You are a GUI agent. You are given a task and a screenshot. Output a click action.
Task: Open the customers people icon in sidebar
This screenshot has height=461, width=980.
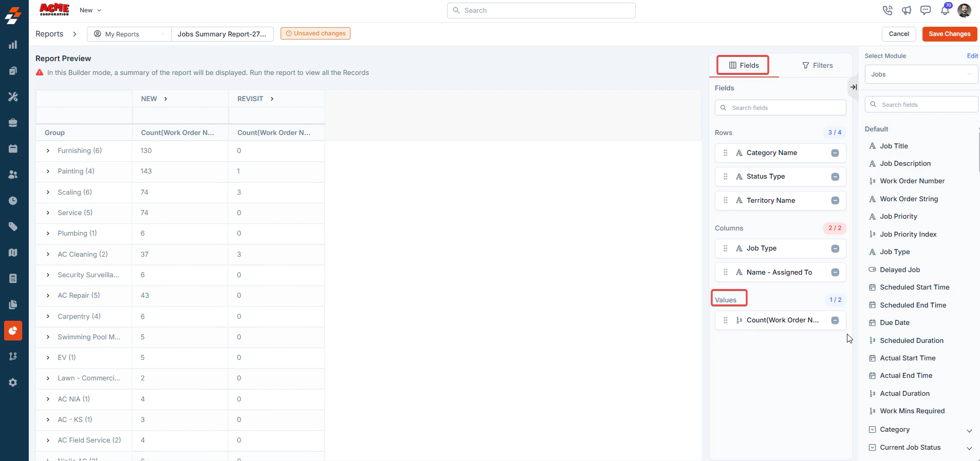point(13,175)
